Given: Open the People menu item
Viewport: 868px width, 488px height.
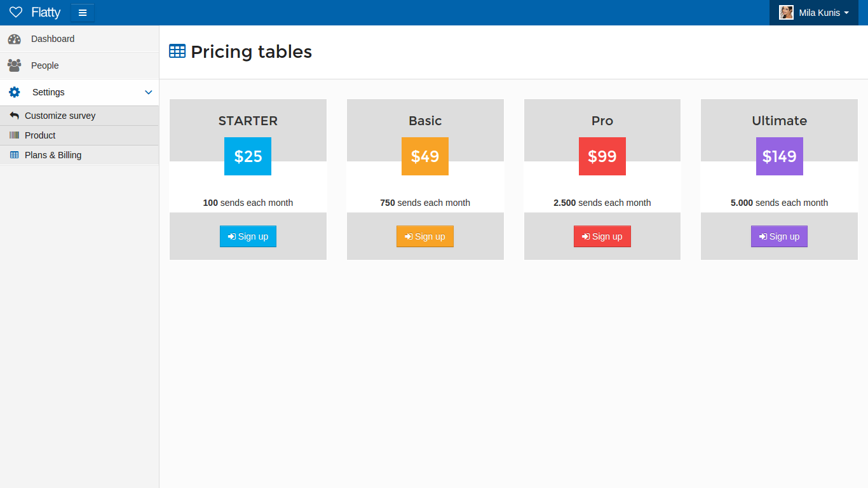Looking at the screenshot, I should click(45, 65).
